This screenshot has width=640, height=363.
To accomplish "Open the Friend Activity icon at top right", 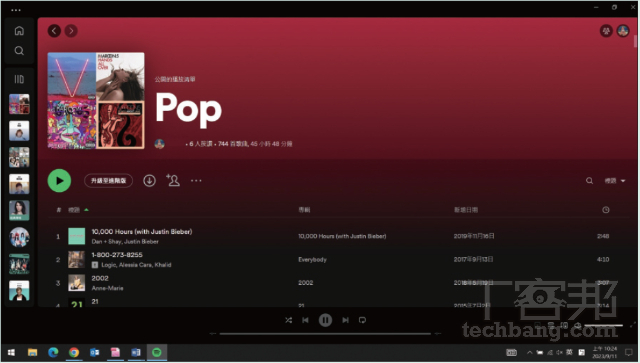I will pos(606,31).
